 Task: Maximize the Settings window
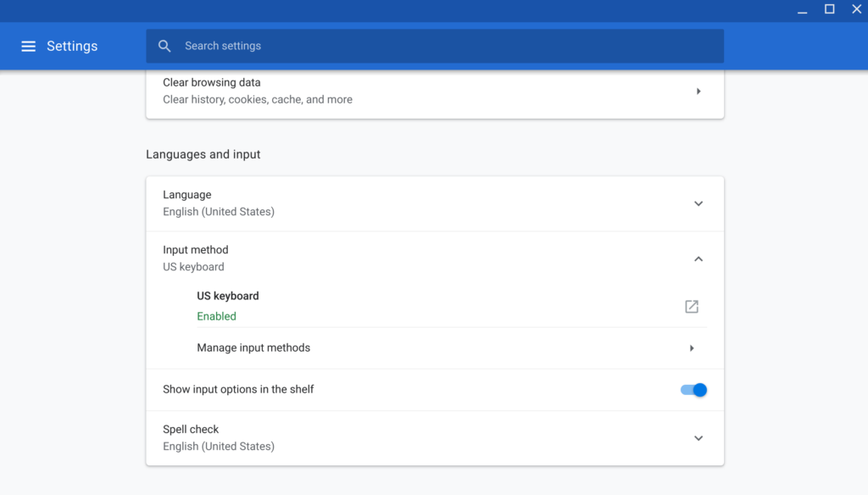(x=829, y=8)
